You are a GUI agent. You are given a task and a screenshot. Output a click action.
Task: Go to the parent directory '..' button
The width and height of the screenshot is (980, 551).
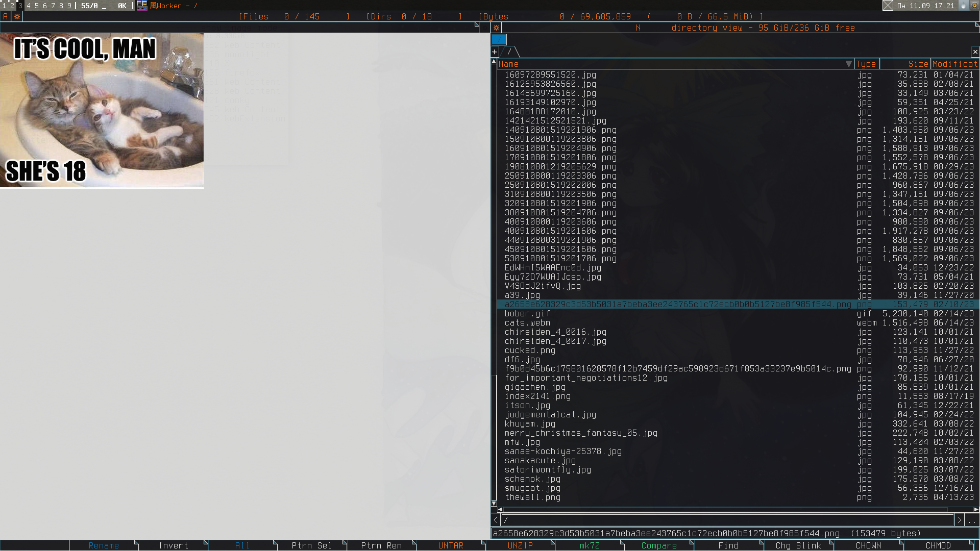(972, 520)
